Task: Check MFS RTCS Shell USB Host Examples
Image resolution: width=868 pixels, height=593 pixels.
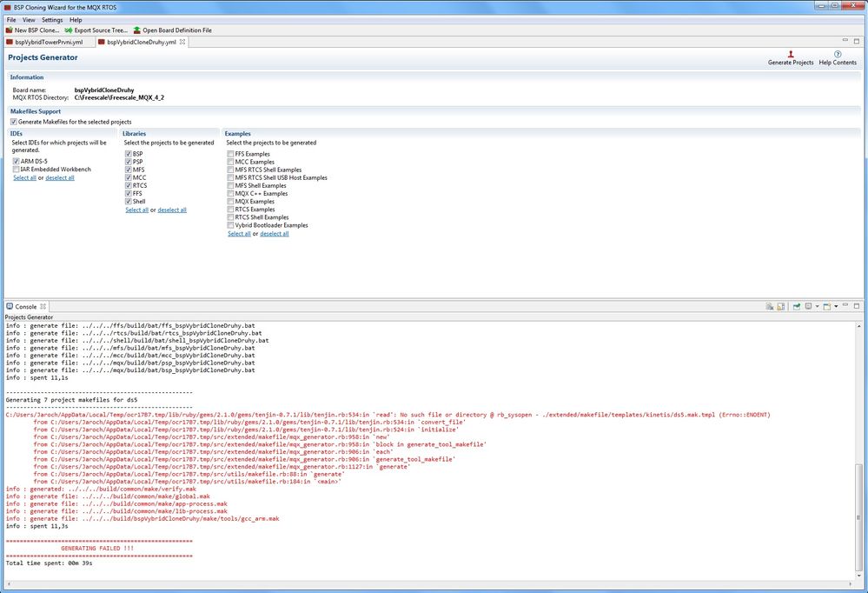Action: (230, 178)
